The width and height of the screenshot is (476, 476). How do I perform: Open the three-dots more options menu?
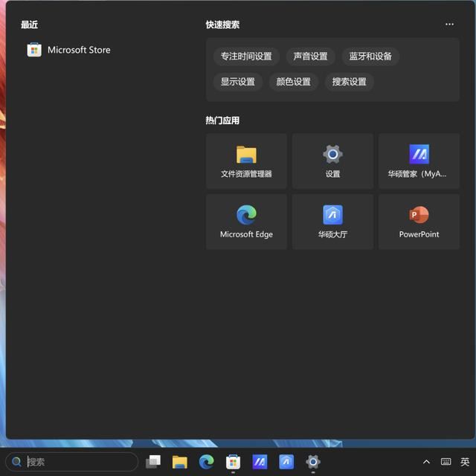(x=449, y=25)
